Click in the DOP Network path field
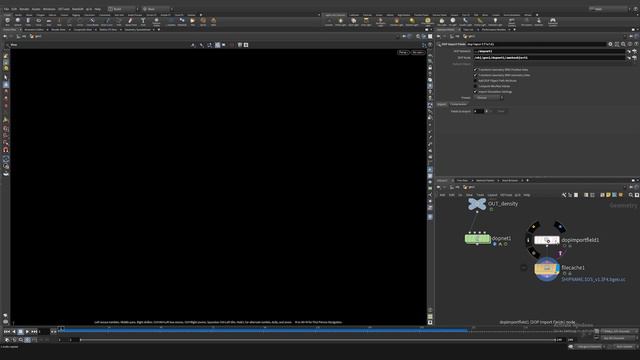Viewport: 640px width, 360px height. [549, 51]
